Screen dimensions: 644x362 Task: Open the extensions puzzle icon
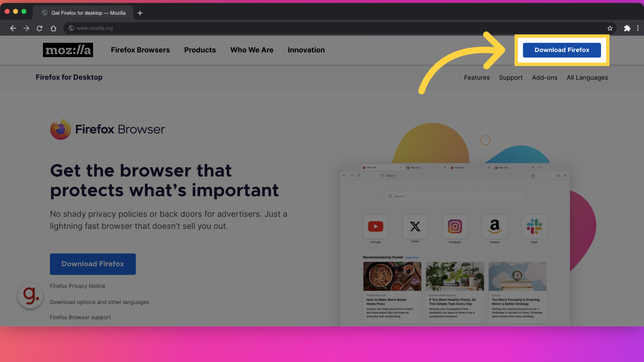coord(627,28)
